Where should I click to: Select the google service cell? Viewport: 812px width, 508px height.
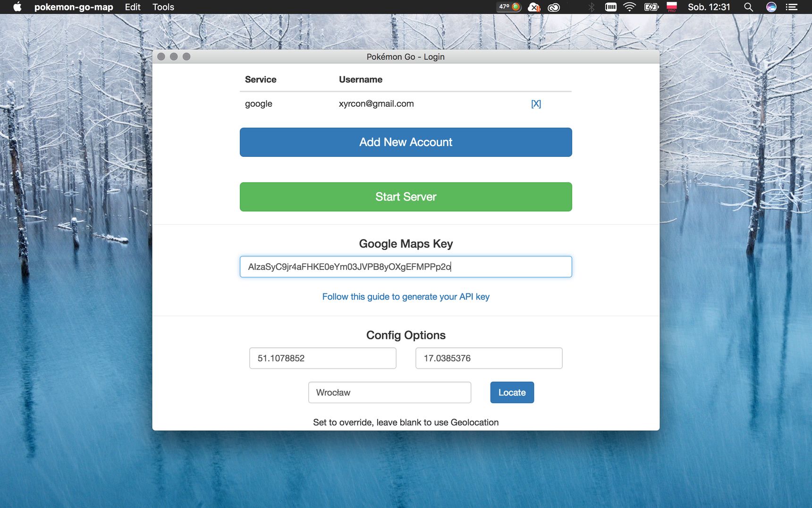coord(258,104)
